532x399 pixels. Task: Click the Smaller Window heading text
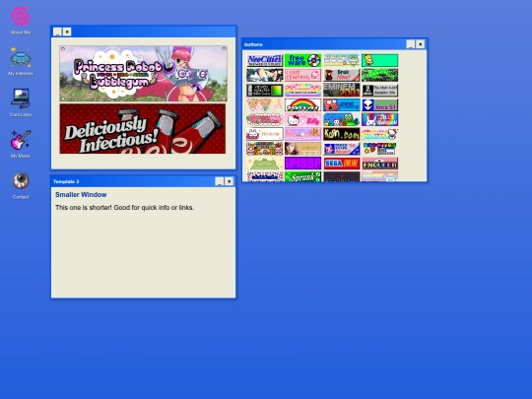[x=81, y=195]
